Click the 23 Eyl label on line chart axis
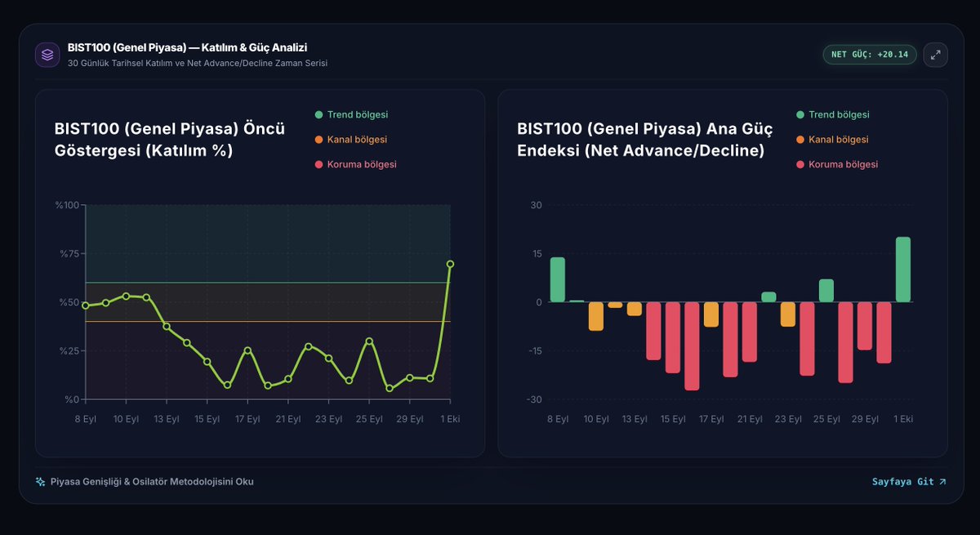 pyautogui.click(x=328, y=419)
